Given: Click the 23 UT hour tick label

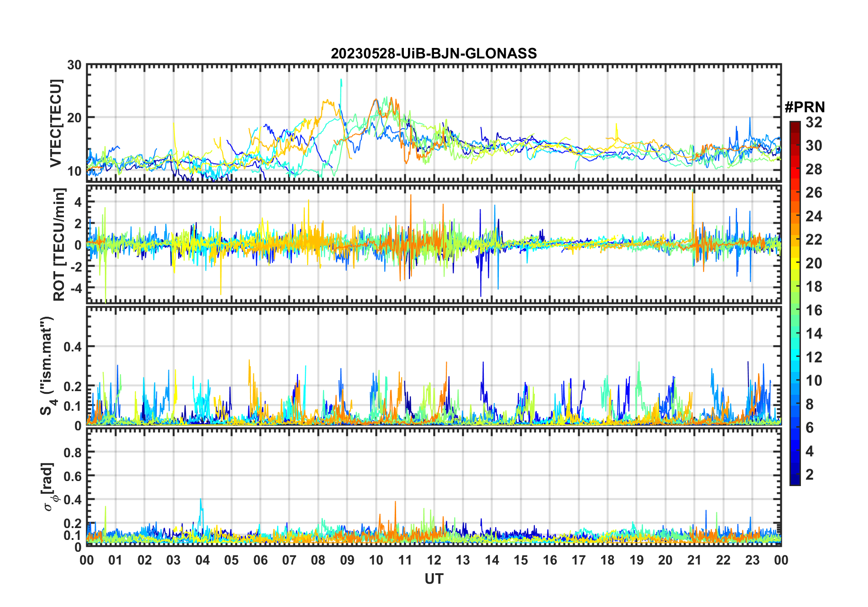Looking at the screenshot, I should pyautogui.click(x=752, y=560).
